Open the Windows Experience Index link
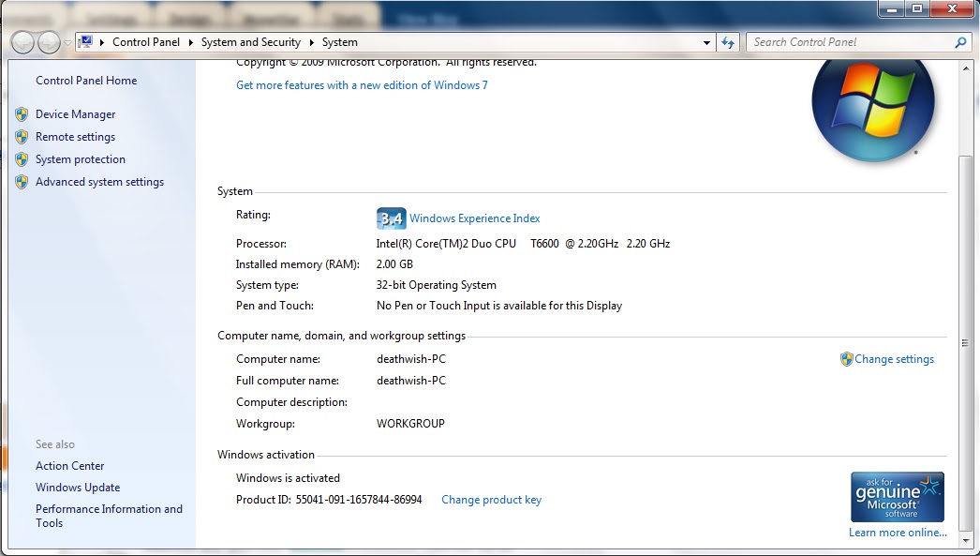The height and width of the screenshot is (556, 980). click(474, 218)
